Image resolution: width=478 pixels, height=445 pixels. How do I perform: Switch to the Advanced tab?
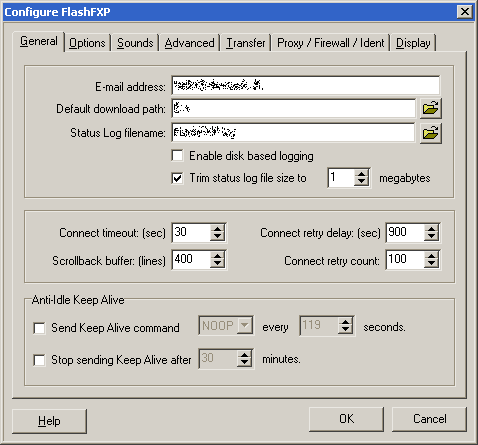point(189,43)
